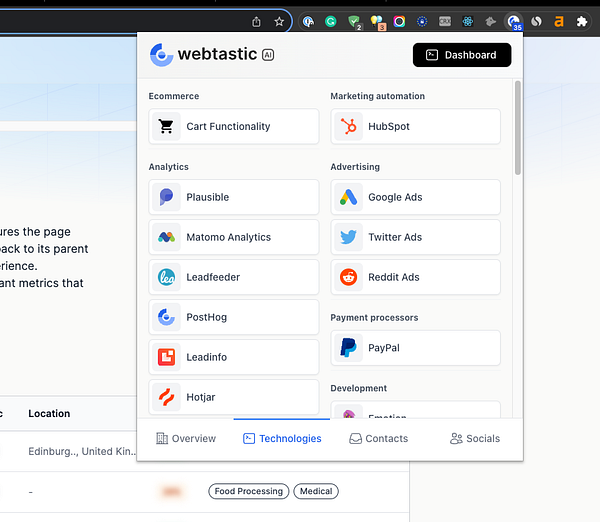Click the PayPal logo icon

348,348
